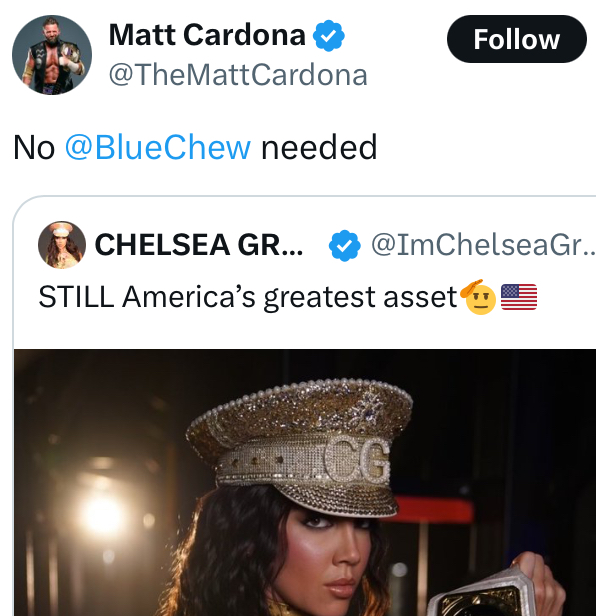Click the American flag emoji
The image size is (596, 616).
point(519,297)
